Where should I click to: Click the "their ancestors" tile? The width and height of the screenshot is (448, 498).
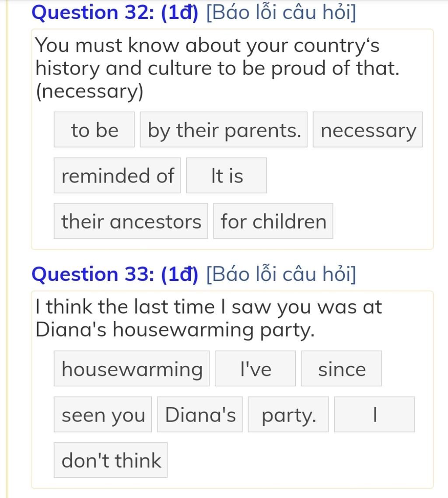(131, 221)
